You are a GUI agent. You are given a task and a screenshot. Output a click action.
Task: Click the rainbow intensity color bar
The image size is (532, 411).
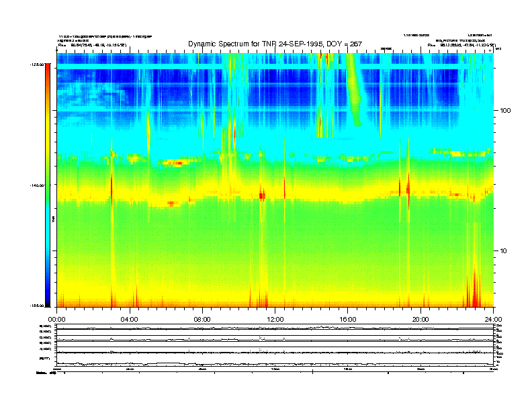click(48, 185)
